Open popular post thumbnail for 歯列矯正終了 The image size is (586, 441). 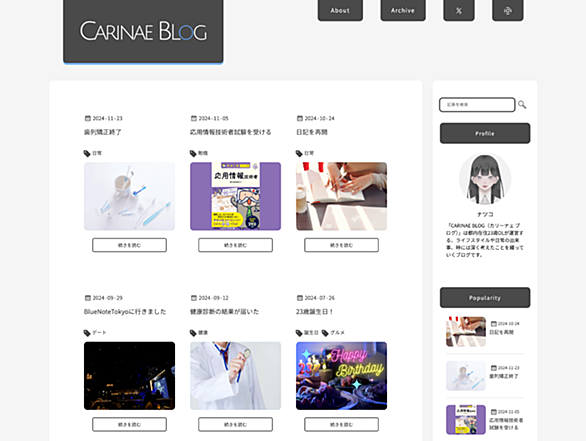point(466,376)
